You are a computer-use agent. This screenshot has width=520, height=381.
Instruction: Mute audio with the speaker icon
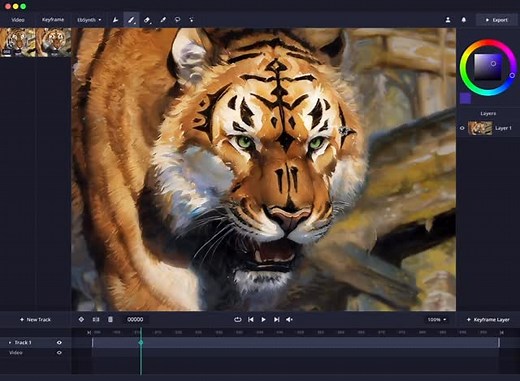click(289, 319)
